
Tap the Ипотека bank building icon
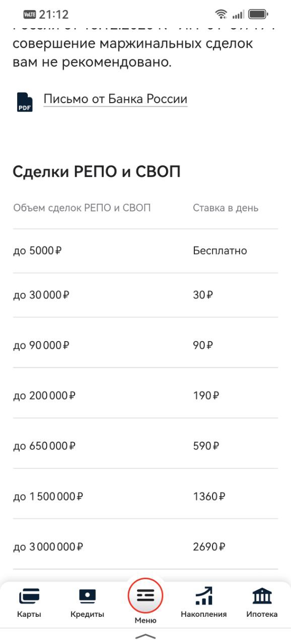coord(262,596)
